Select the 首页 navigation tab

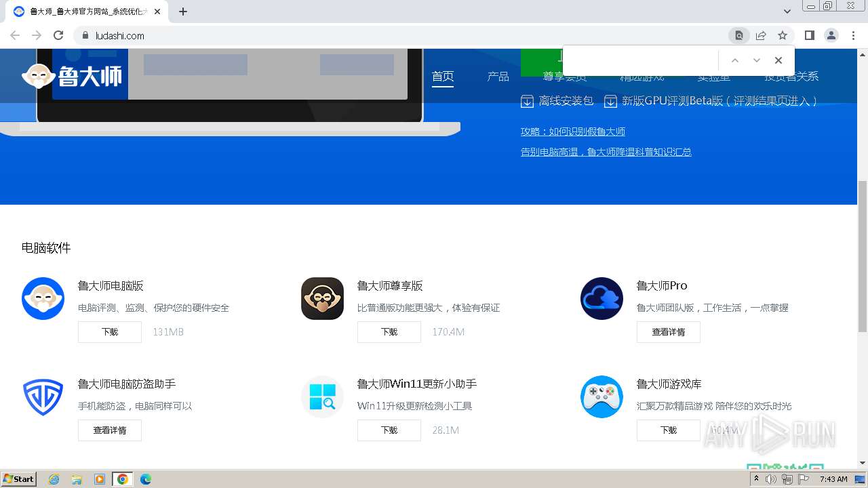coord(443,77)
